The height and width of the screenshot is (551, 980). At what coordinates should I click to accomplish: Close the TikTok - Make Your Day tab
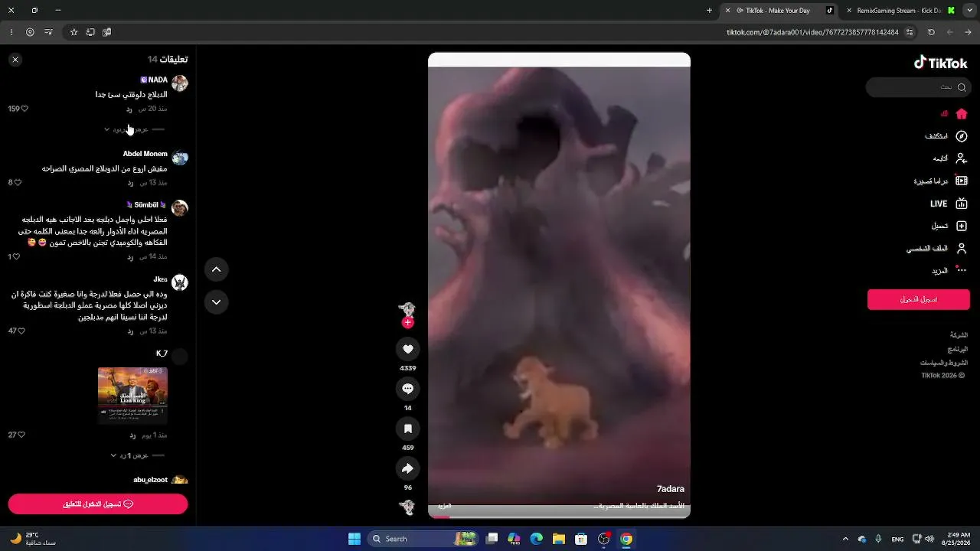[x=728, y=11]
